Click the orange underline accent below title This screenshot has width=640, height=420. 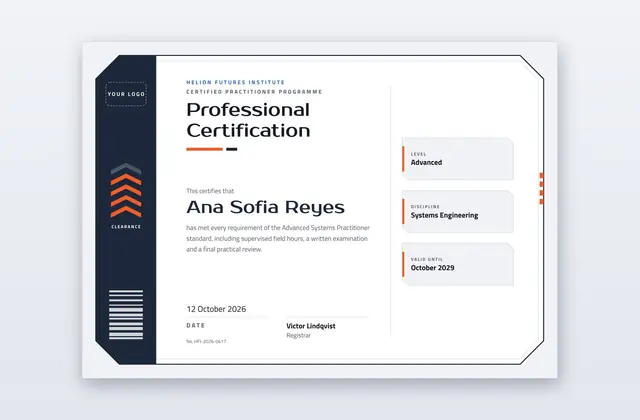click(x=204, y=149)
